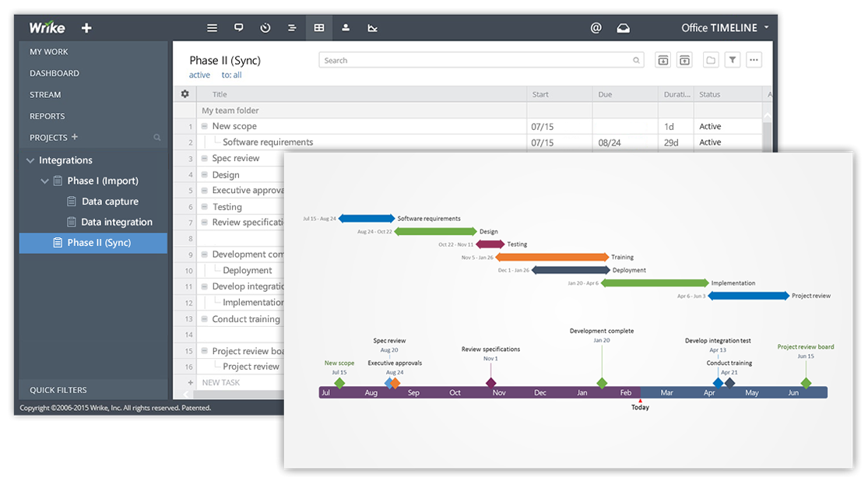Switch to the table view icon
868x495 pixels.
click(319, 28)
